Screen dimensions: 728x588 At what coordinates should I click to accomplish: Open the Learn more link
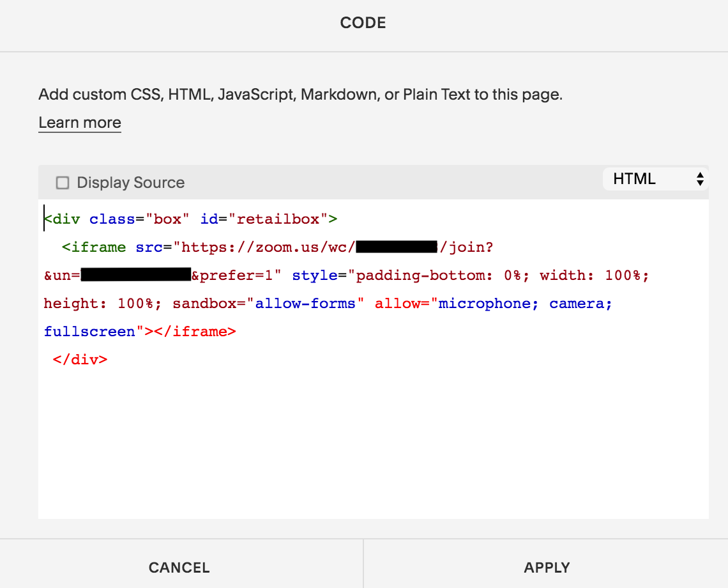pos(80,123)
